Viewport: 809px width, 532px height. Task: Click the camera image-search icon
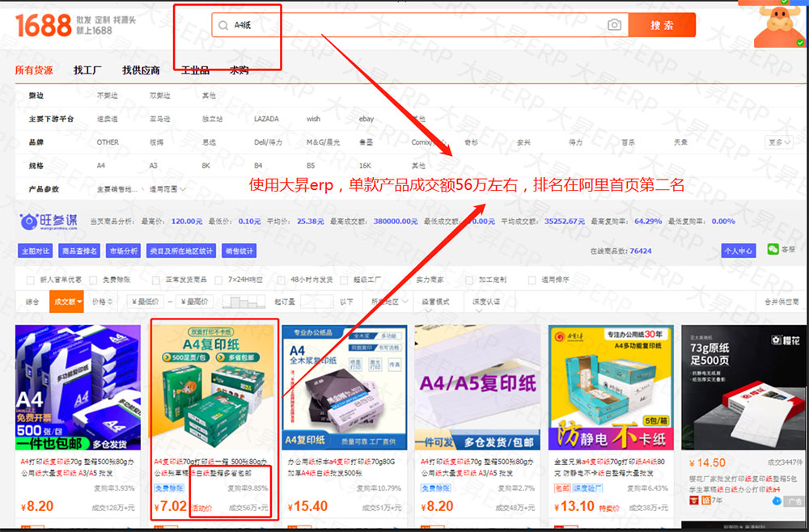coord(615,25)
